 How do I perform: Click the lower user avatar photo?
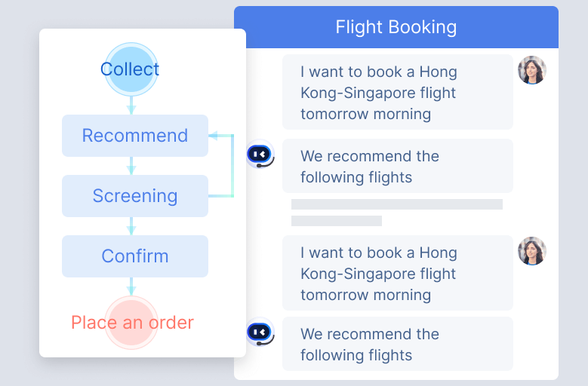531,251
